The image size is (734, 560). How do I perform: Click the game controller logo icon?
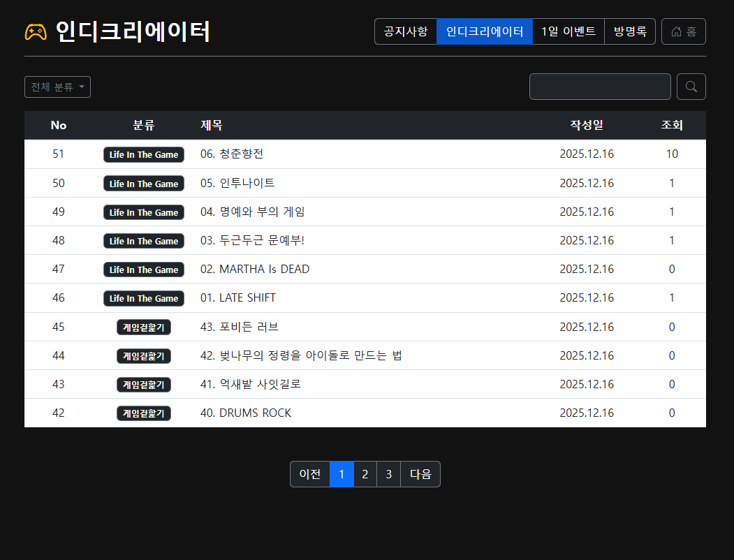36,32
